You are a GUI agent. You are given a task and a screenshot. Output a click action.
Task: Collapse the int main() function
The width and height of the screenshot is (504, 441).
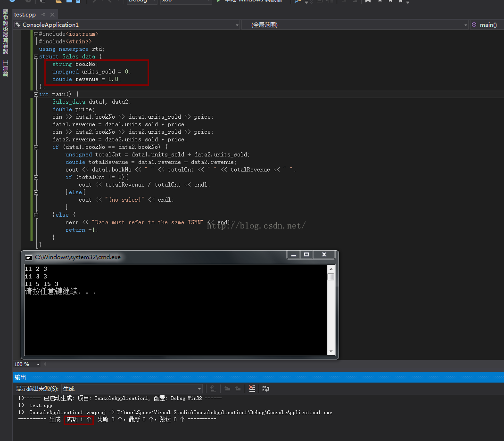pos(36,94)
